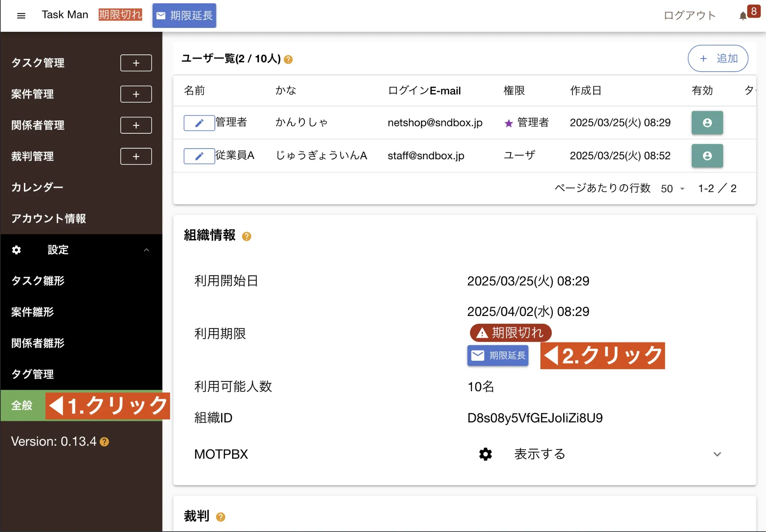Open the hamburger navigation menu
Image resolution: width=766 pixels, height=532 pixels.
coord(21,15)
